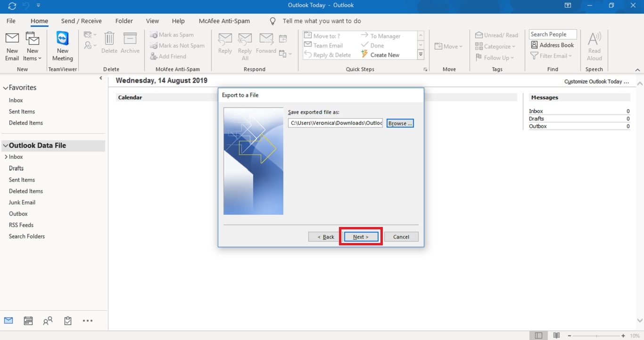Select Deleted Items under Favorites
The height and width of the screenshot is (340, 644).
[x=26, y=123]
